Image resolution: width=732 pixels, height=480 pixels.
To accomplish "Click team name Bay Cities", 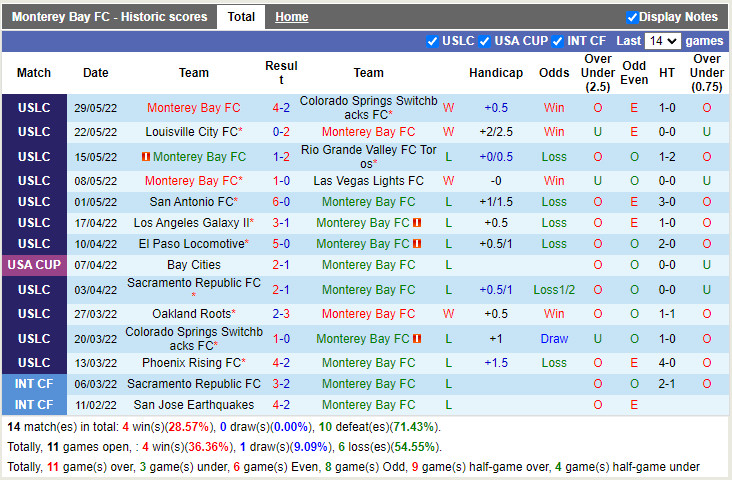I will pos(194,265).
